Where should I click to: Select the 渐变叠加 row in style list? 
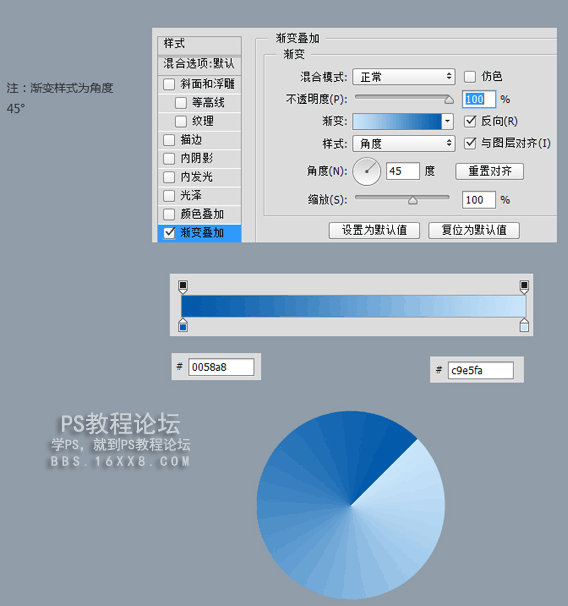(199, 233)
